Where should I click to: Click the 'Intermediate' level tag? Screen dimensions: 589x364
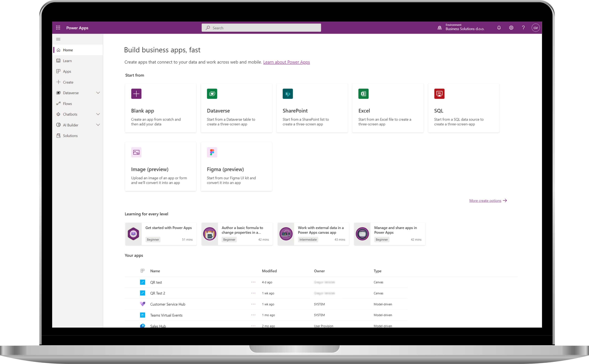(x=308, y=240)
